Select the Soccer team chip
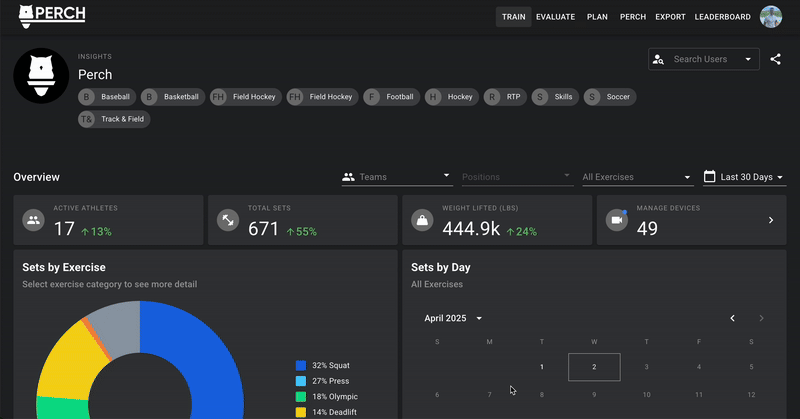The image size is (800, 419). pyautogui.click(x=610, y=97)
